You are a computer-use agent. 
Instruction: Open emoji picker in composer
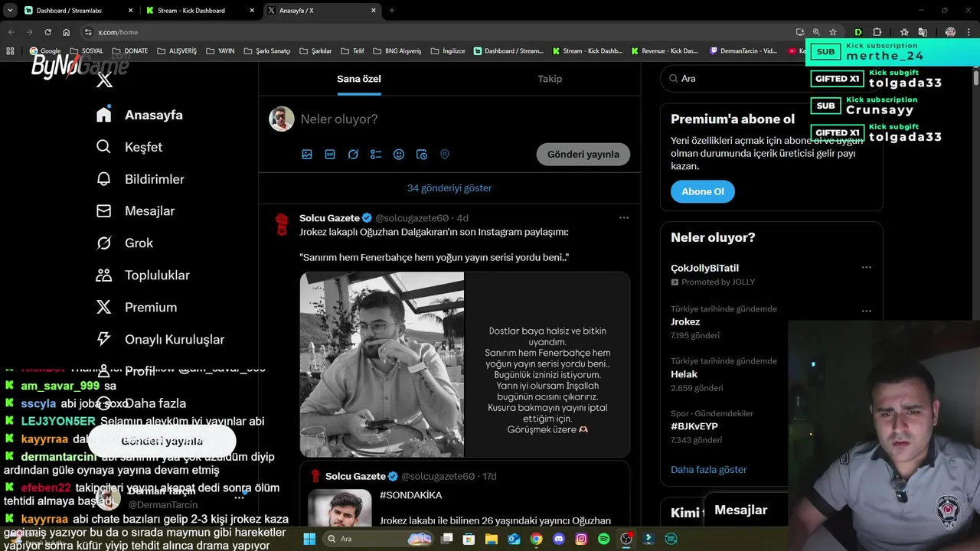tap(399, 155)
